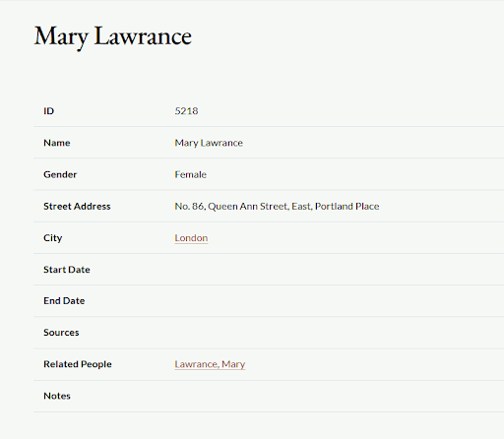Open the London city link
Screen dimensions: 504x439
point(191,238)
